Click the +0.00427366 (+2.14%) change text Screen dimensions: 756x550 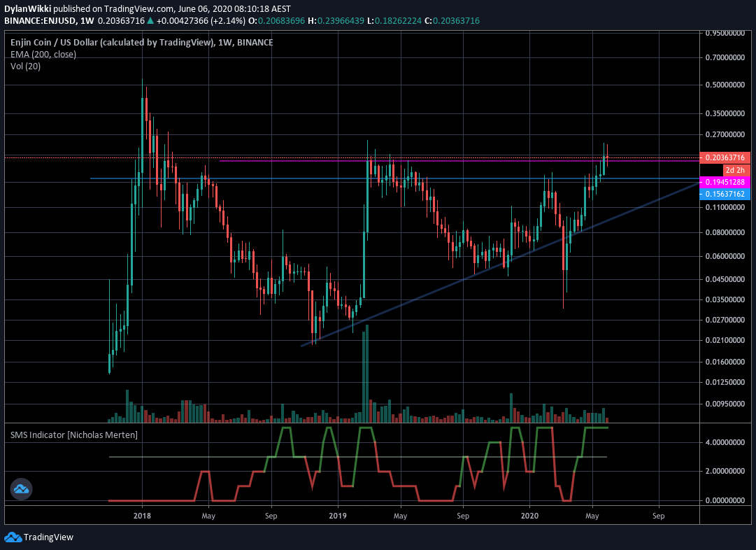click(201, 21)
